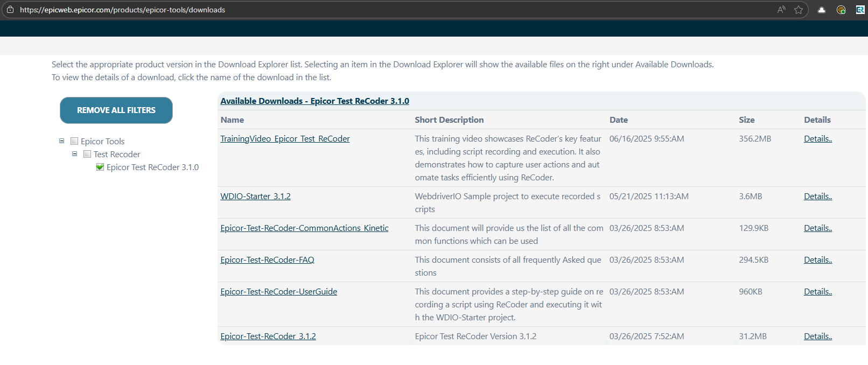View Details for Epicor-Test-ReCoder_3.1.2 row

coord(817,336)
